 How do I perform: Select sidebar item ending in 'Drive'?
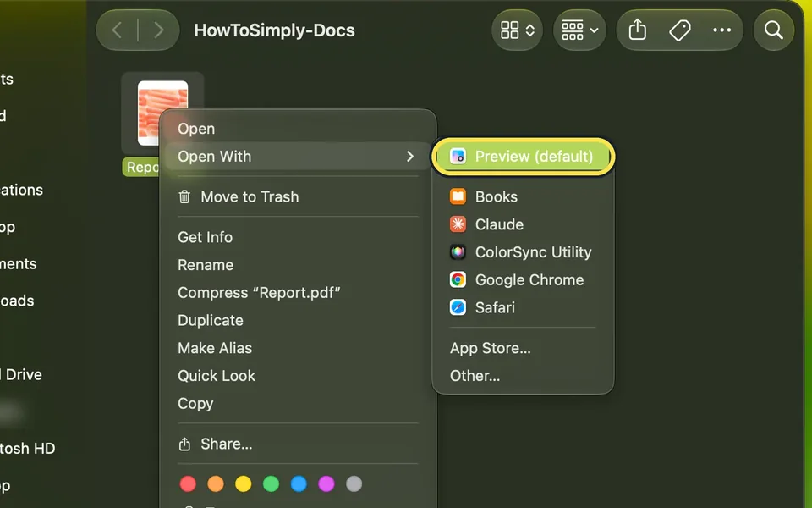point(20,375)
